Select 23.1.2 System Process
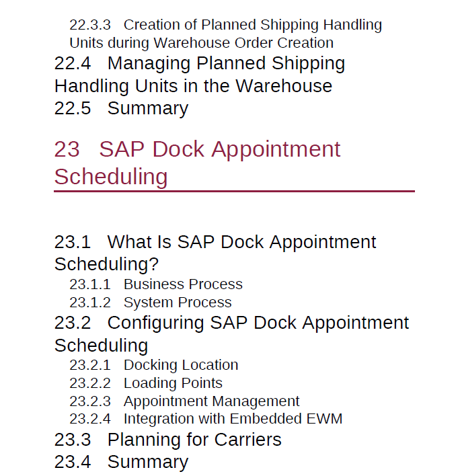 (151, 303)
